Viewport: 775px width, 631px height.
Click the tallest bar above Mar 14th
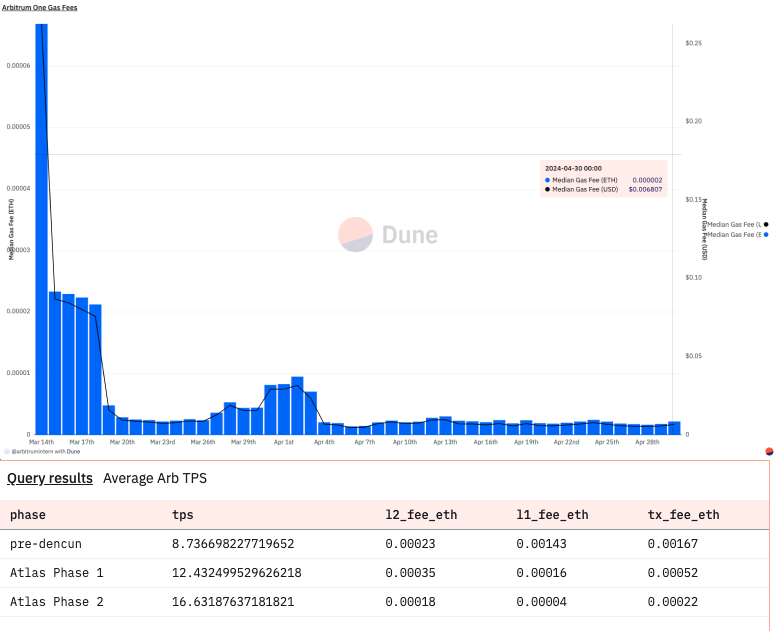pos(42,229)
